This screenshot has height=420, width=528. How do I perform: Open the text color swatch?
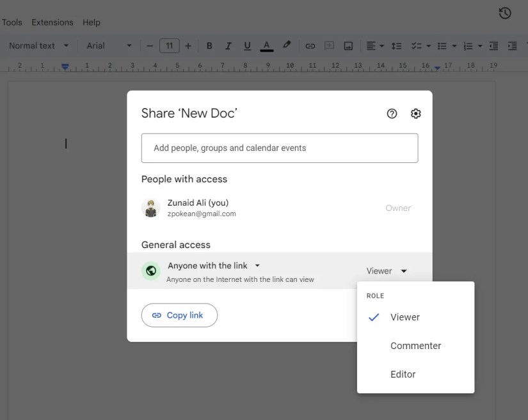click(x=266, y=45)
